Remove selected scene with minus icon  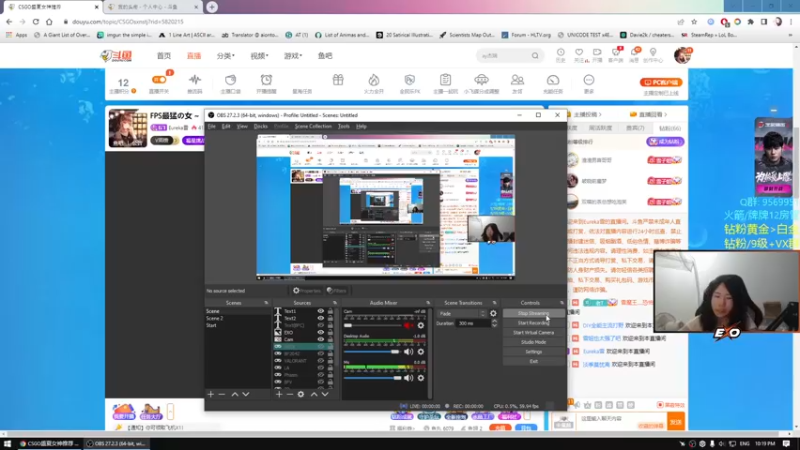tap(221, 394)
